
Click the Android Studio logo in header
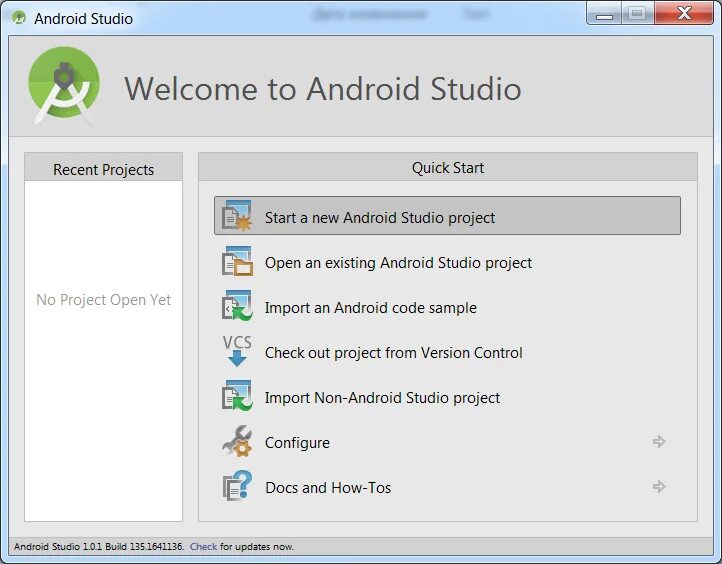(64, 86)
